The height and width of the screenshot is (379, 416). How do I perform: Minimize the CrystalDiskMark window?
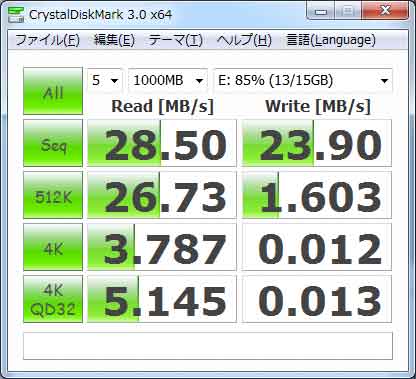click(x=321, y=11)
